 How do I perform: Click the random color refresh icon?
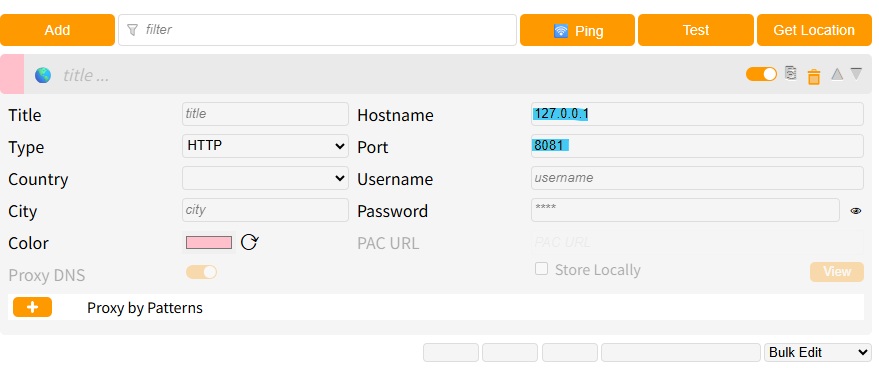(x=249, y=242)
